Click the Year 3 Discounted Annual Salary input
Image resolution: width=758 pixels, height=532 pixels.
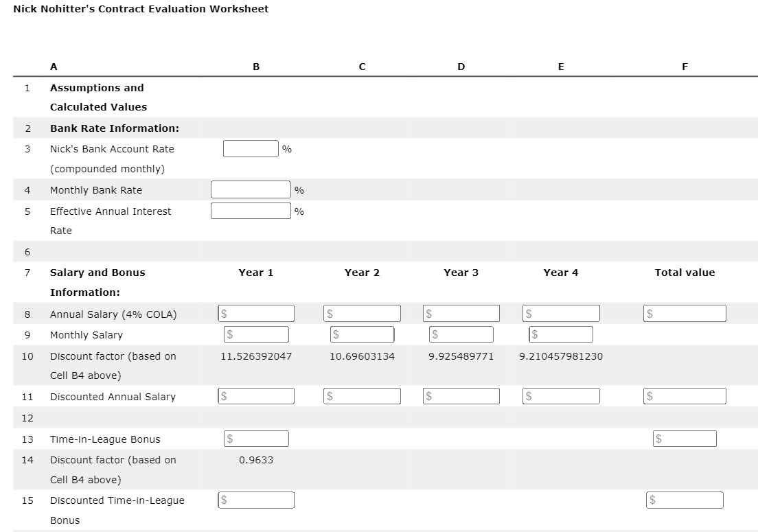(x=461, y=395)
